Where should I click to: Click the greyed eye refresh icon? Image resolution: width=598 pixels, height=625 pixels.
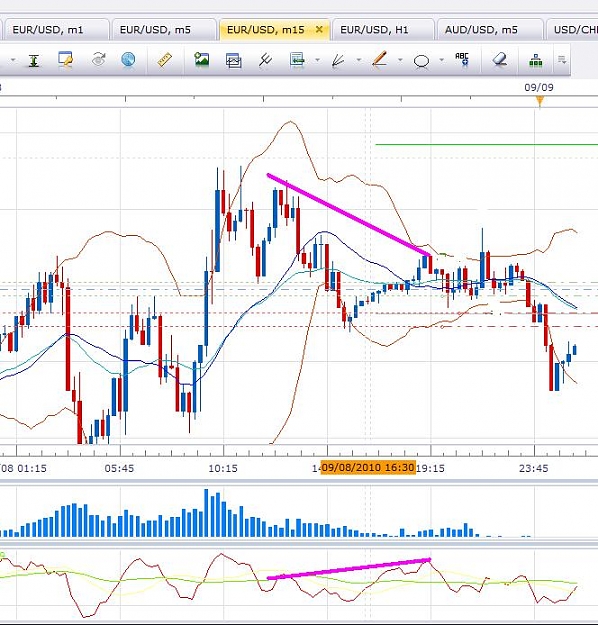[x=98, y=60]
